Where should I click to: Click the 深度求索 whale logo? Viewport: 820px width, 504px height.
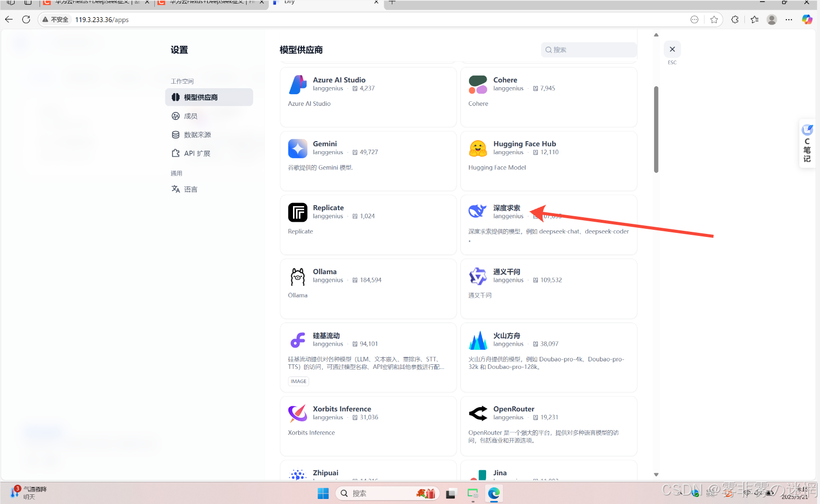click(x=478, y=212)
